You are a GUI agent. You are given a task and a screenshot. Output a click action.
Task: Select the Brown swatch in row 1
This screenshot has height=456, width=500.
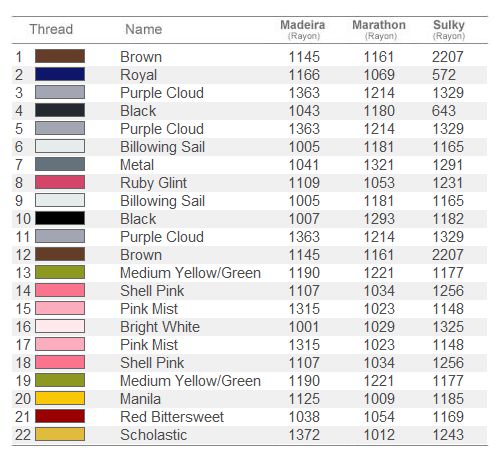(60, 56)
